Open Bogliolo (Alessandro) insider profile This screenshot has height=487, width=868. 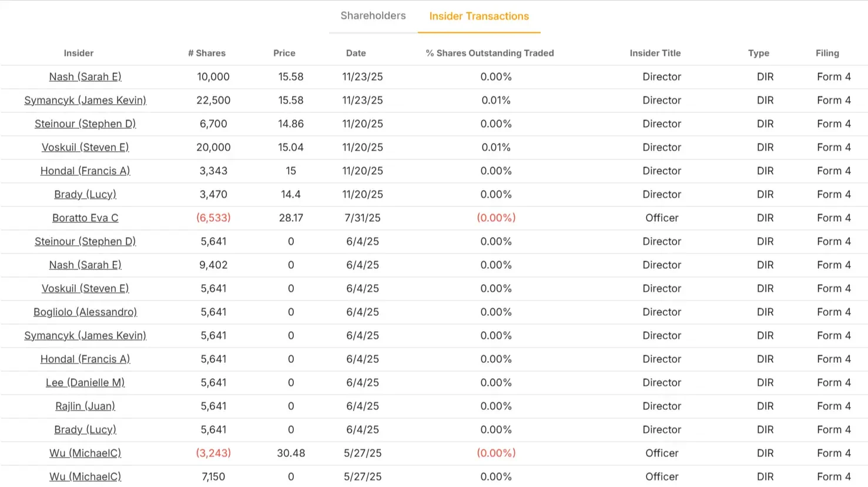tap(85, 312)
